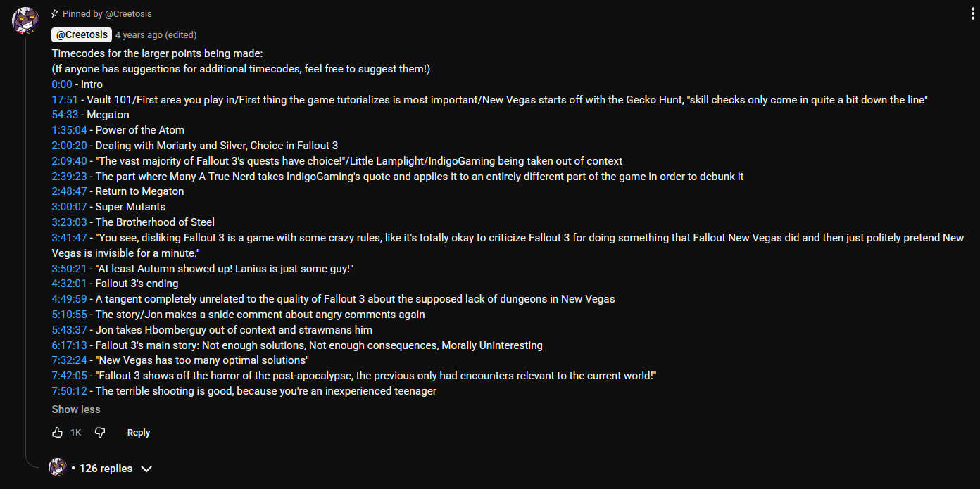Dislike the pinned comment
Viewport: 980px width, 489px height.
tap(100, 432)
